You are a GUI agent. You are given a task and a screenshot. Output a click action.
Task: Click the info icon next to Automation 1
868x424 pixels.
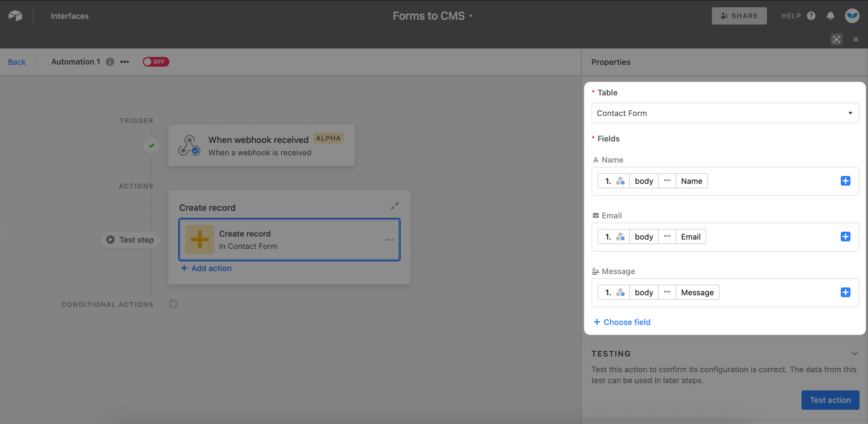tap(109, 62)
